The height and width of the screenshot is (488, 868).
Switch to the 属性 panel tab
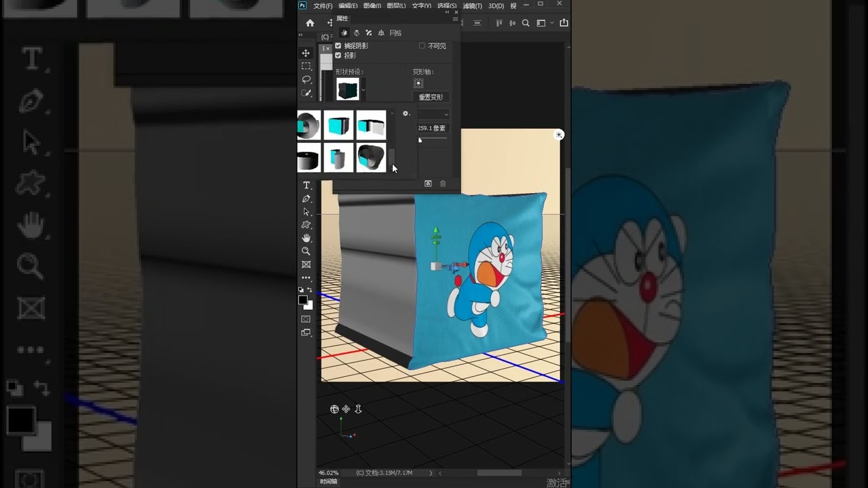click(x=342, y=18)
